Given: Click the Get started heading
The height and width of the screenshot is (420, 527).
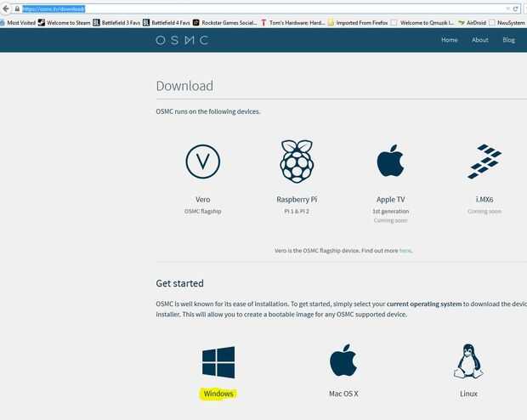Looking at the screenshot, I should 180,283.
